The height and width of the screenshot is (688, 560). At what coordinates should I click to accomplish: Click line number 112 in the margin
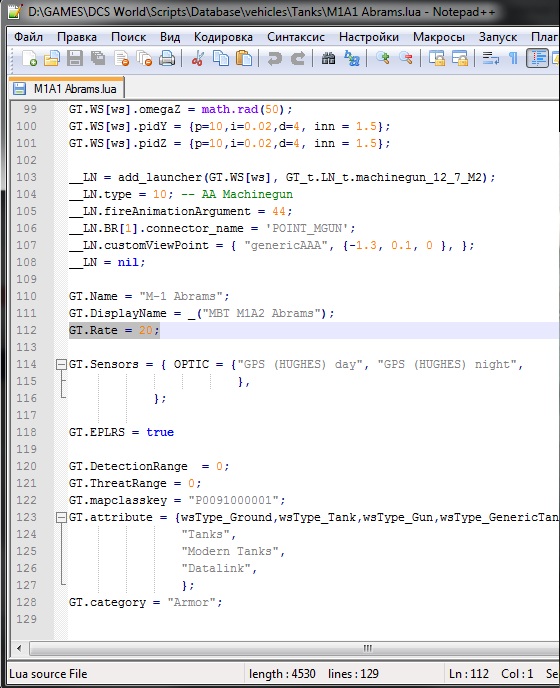pos(26,330)
